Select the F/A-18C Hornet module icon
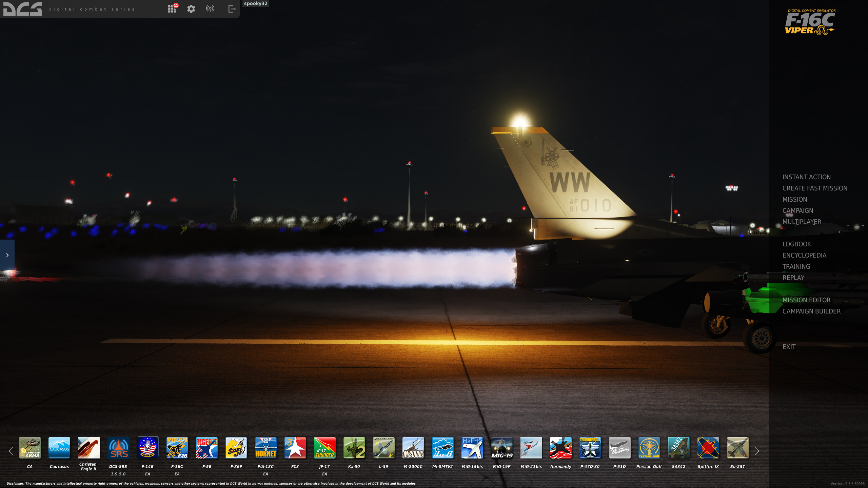Viewport: 868px width, 488px height. 265,447
